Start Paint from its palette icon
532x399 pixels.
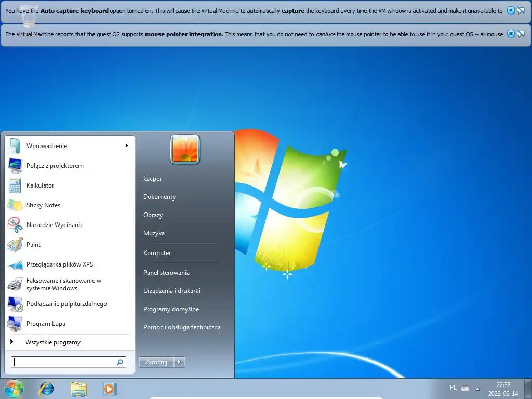(15, 245)
